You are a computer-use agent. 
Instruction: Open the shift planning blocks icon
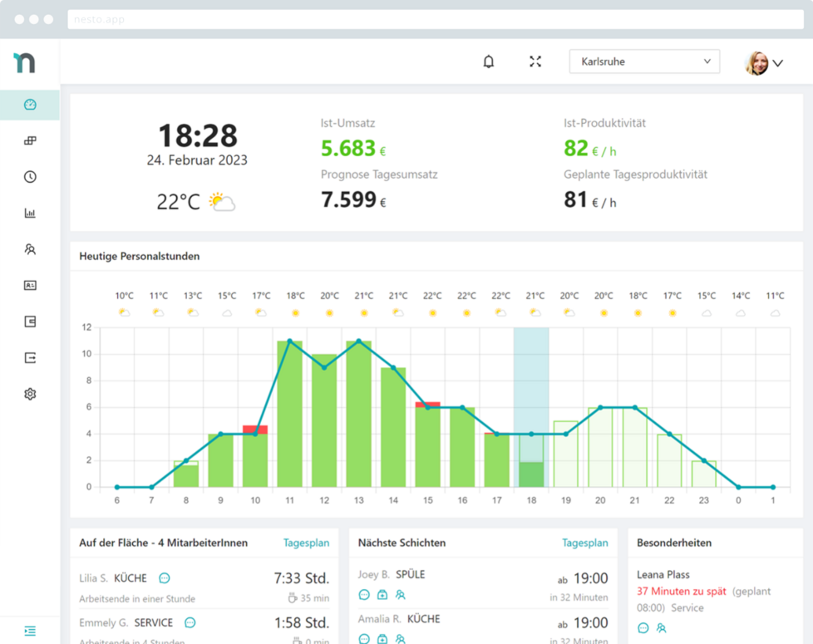coord(30,141)
